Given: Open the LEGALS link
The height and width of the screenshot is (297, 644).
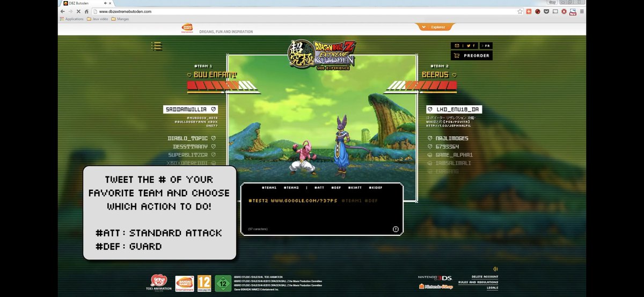Looking at the screenshot, I should [493, 288].
